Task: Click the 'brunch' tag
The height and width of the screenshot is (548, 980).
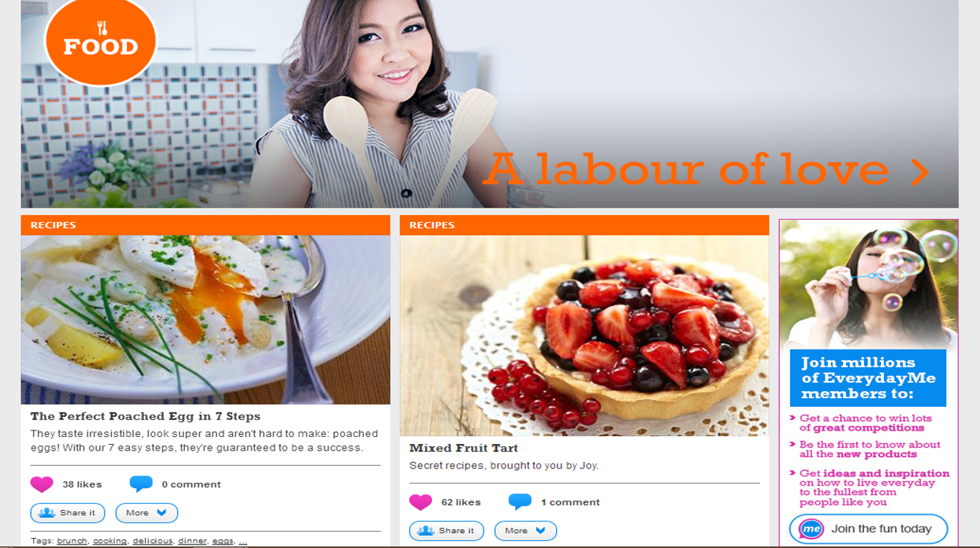Action: (72, 541)
